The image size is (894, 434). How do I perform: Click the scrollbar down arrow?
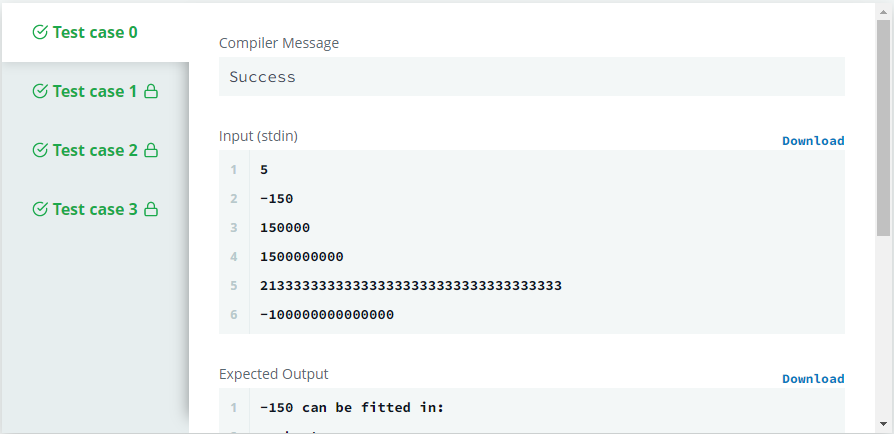click(883, 424)
